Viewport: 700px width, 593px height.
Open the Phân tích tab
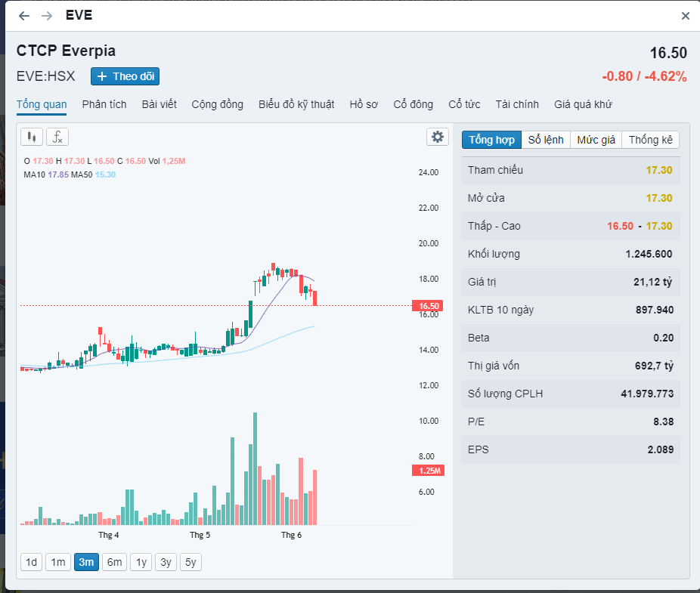tap(104, 104)
